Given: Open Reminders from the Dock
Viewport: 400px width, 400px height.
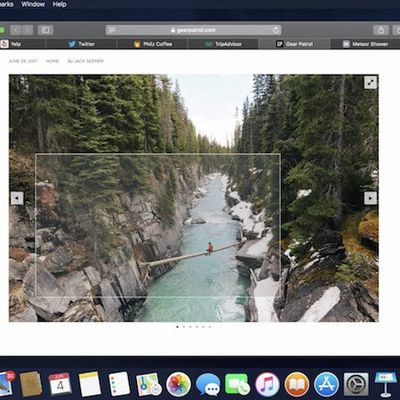Looking at the screenshot, I should tap(119, 384).
